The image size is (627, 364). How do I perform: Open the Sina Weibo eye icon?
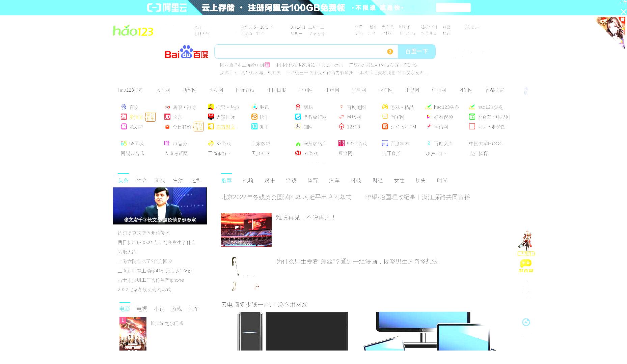tap(167, 107)
